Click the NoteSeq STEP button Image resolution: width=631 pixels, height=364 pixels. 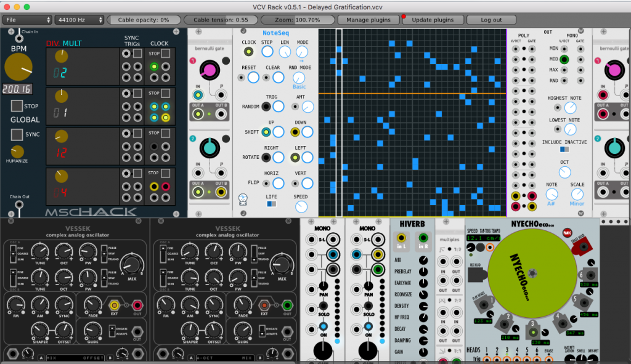point(267,52)
